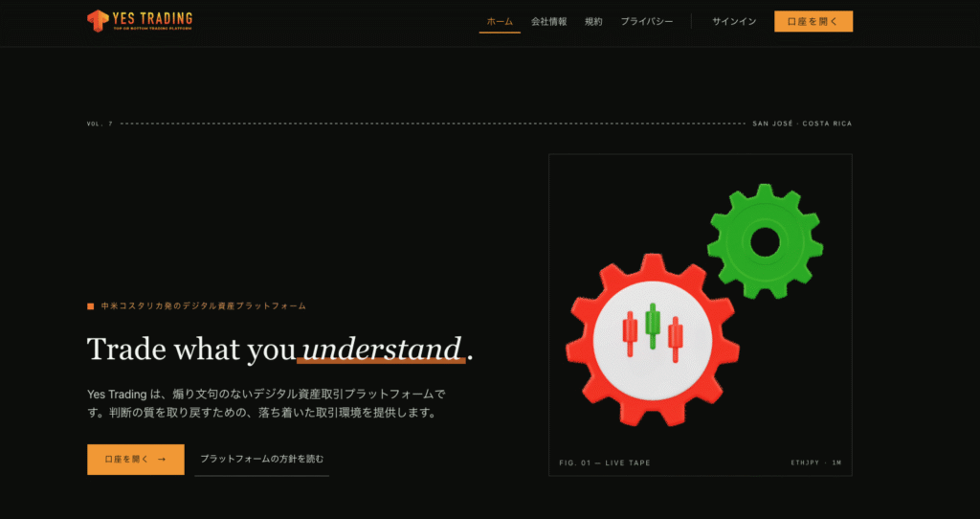The width and height of the screenshot is (980, 519).
Task: Click the candlestick chart icon in gear
Action: coord(652,330)
